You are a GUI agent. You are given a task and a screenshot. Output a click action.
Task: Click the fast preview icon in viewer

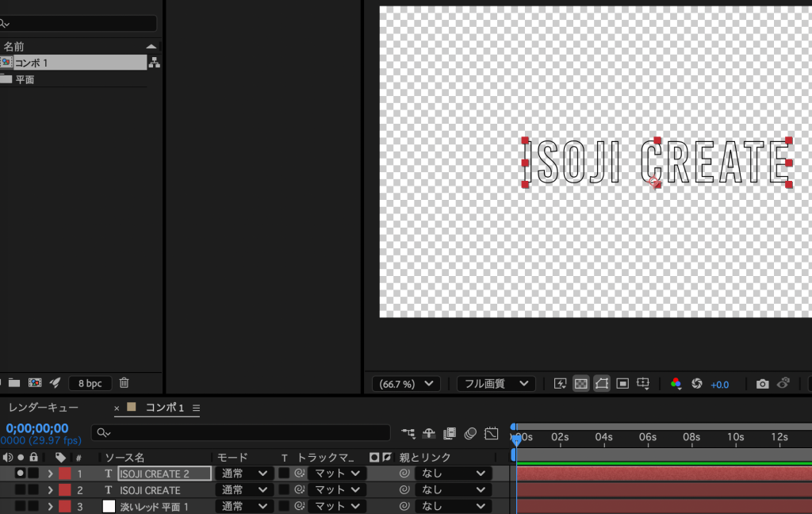coord(560,383)
